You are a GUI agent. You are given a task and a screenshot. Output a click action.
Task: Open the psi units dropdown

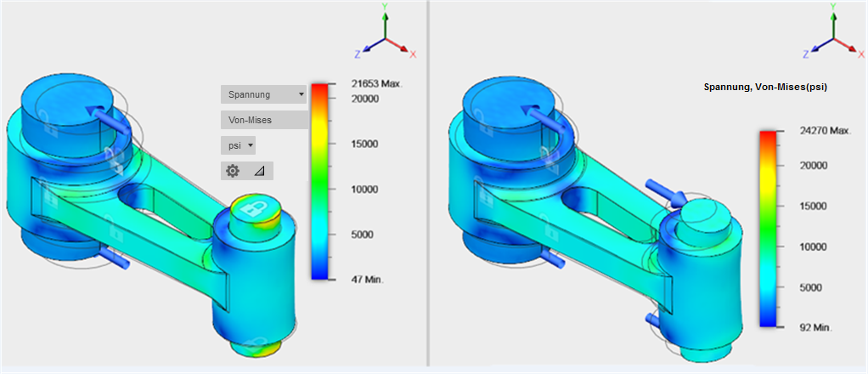(238, 145)
